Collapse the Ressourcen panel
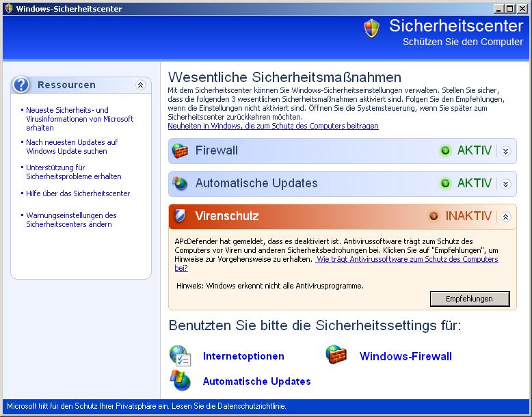532x417 pixels. click(140, 85)
